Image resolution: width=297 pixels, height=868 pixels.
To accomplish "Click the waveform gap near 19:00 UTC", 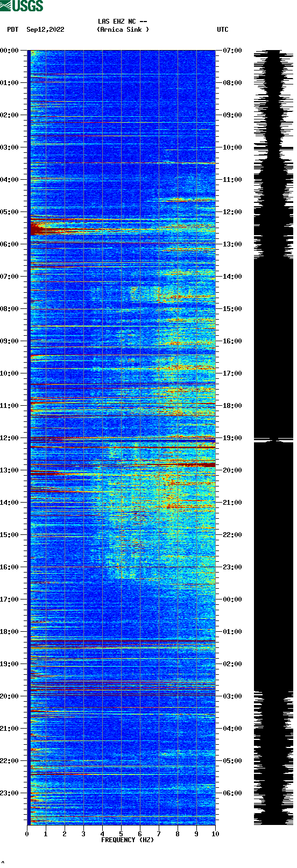I will tap(273, 441).
